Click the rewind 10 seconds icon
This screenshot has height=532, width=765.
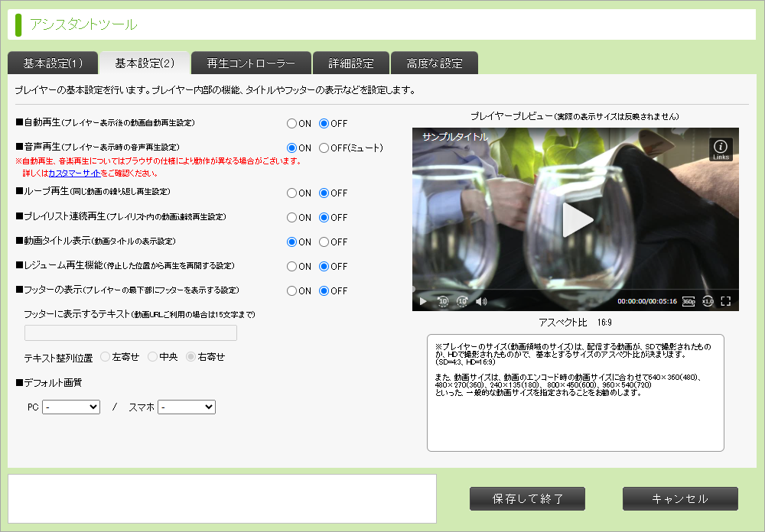click(442, 301)
